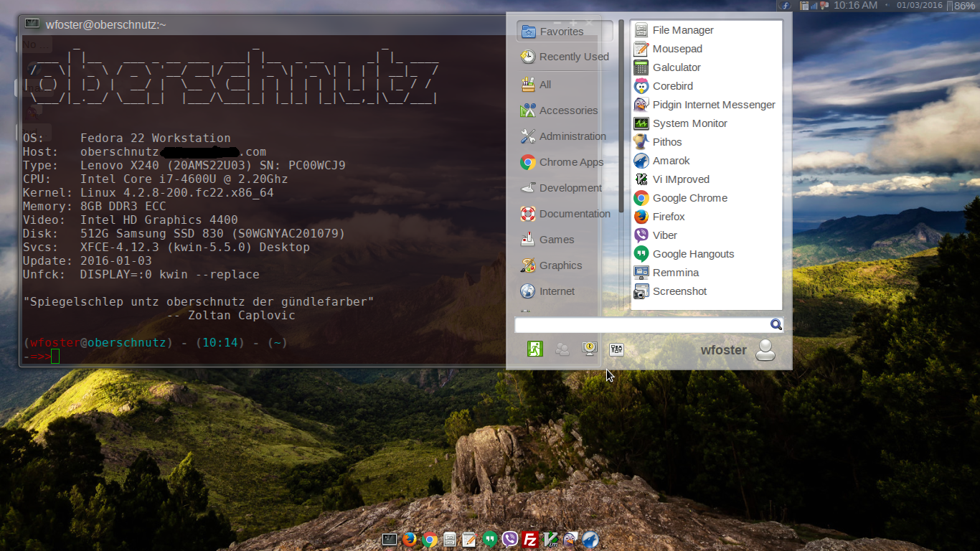Image resolution: width=980 pixels, height=551 pixels.
Task: Click the lock screen monitor icon
Action: click(590, 349)
